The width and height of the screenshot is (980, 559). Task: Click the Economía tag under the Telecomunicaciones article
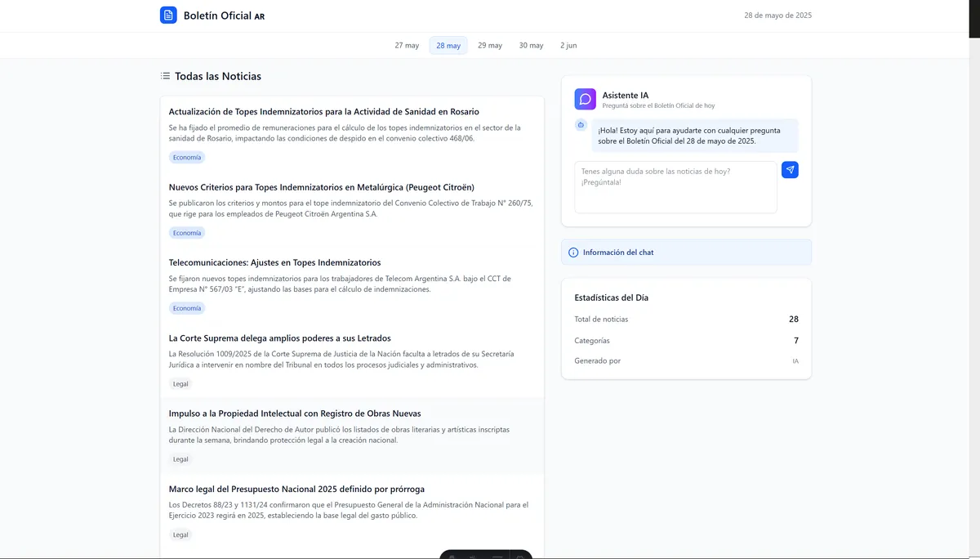click(187, 308)
